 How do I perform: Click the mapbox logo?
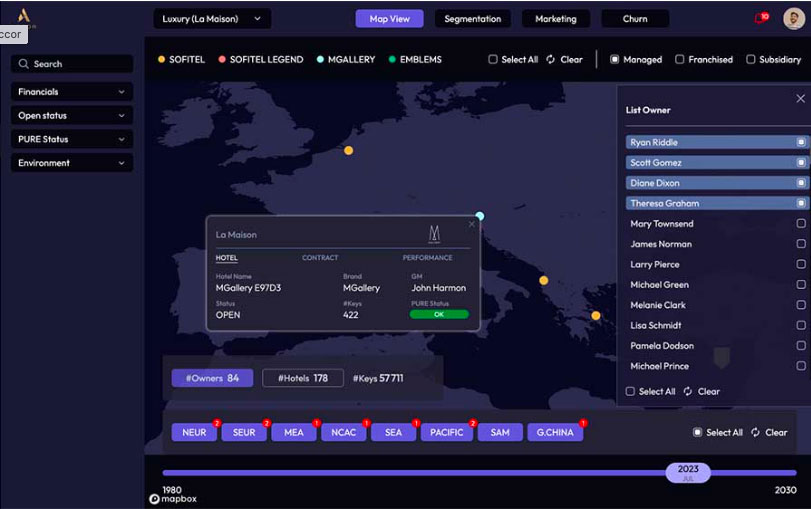[173, 499]
